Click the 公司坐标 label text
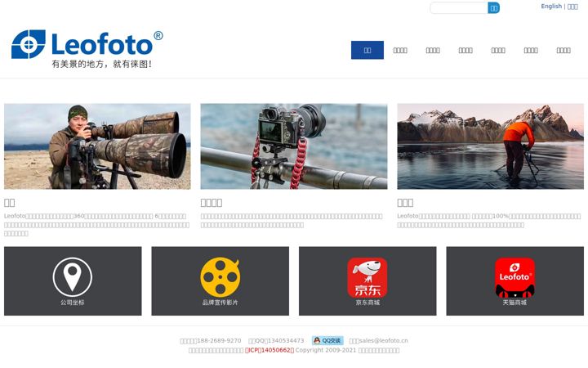This screenshot has height=368, width=588. tap(73, 303)
